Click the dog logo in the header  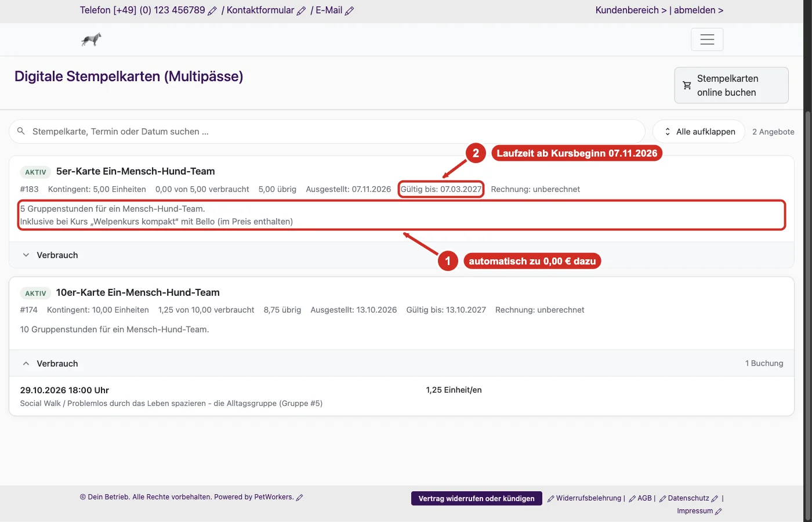[x=91, y=39]
